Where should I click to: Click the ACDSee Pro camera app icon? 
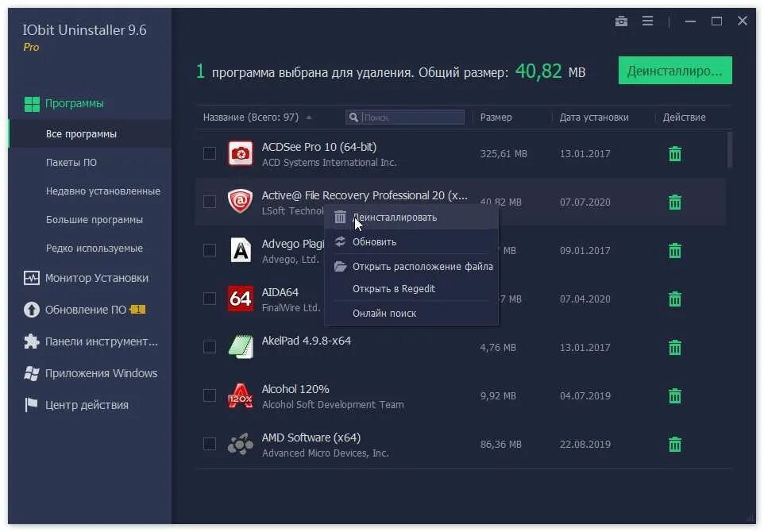pyautogui.click(x=241, y=153)
